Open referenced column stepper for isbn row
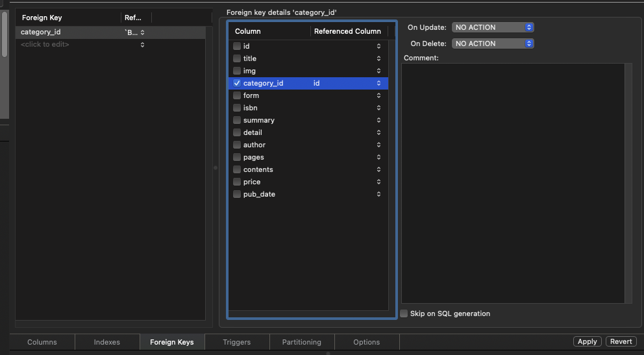Image resolution: width=644 pixels, height=355 pixels. point(378,108)
